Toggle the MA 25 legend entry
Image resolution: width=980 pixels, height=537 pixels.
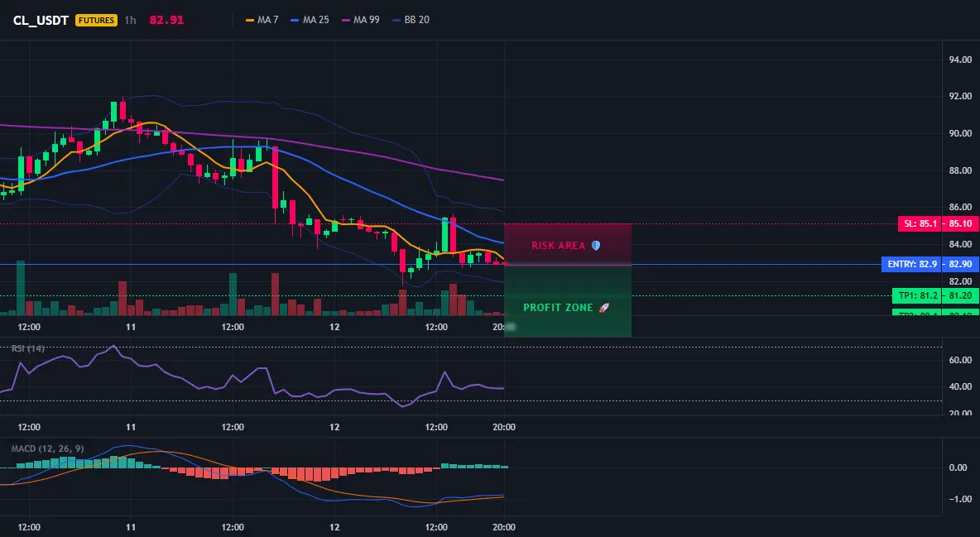(x=310, y=20)
